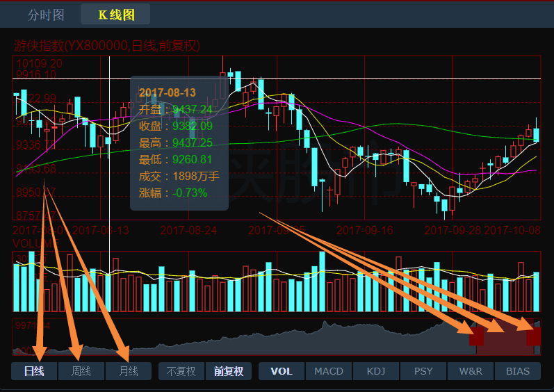Click the tallest volume bar near 2017-09
The image size is (554, 392).
pyautogui.click(x=323, y=281)
